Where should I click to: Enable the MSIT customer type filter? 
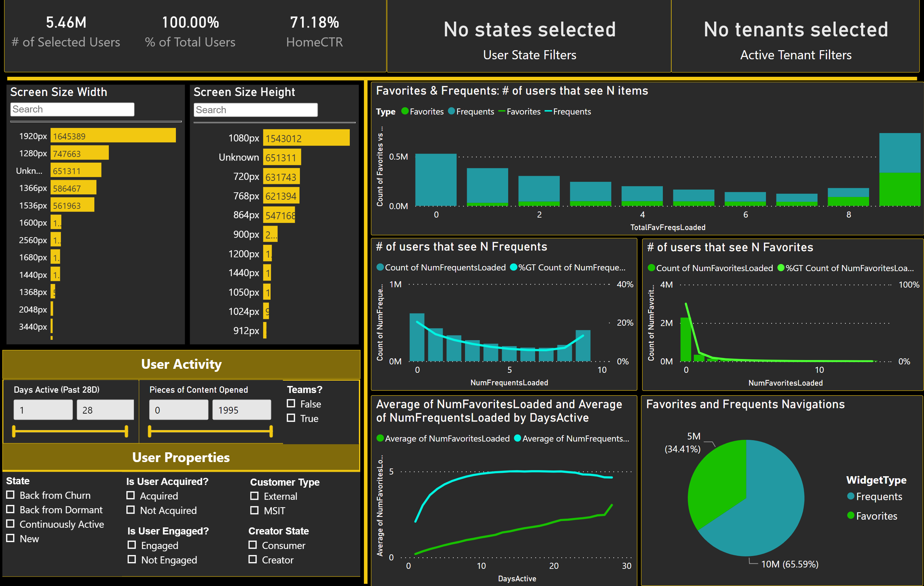click(254, 511)
